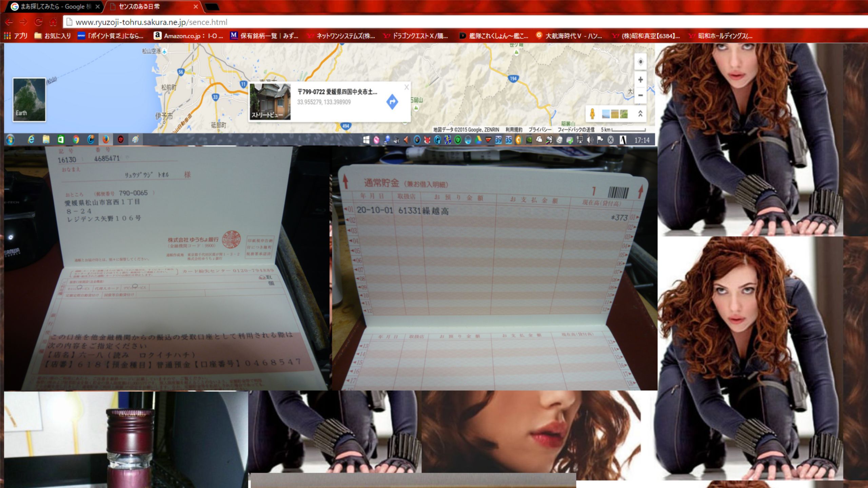The width and height of the screenshot is (868, 488).
Task: Open Internet Explorer in the pictured taskbar
Action: pyautogui.click(x=31, y=139)
